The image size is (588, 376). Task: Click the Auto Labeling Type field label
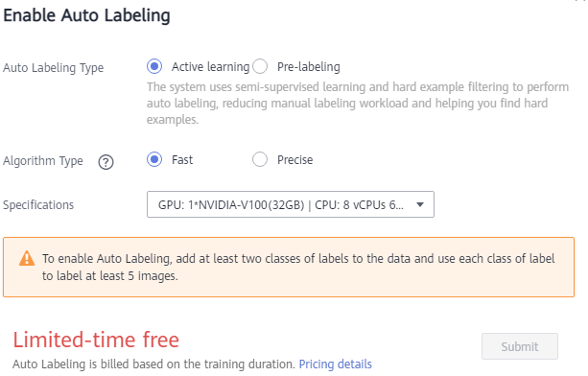click(x=54, y=68)
